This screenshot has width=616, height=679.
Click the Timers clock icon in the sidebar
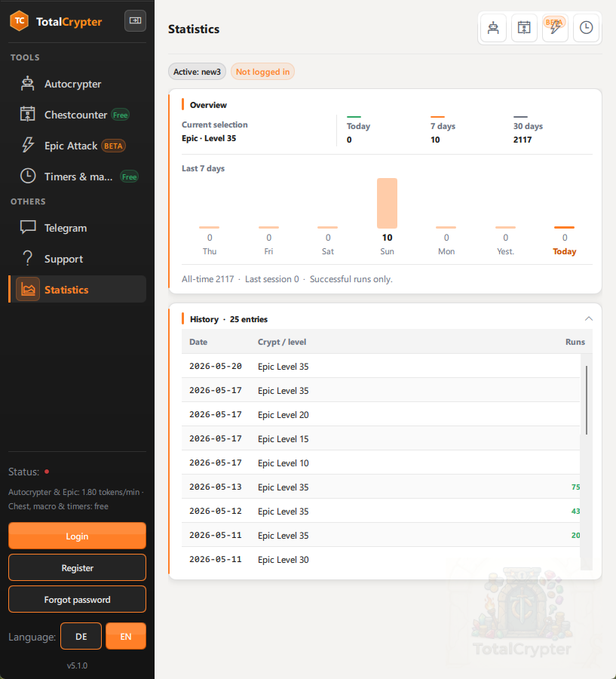pyautogui.click(x=28, y=177)
